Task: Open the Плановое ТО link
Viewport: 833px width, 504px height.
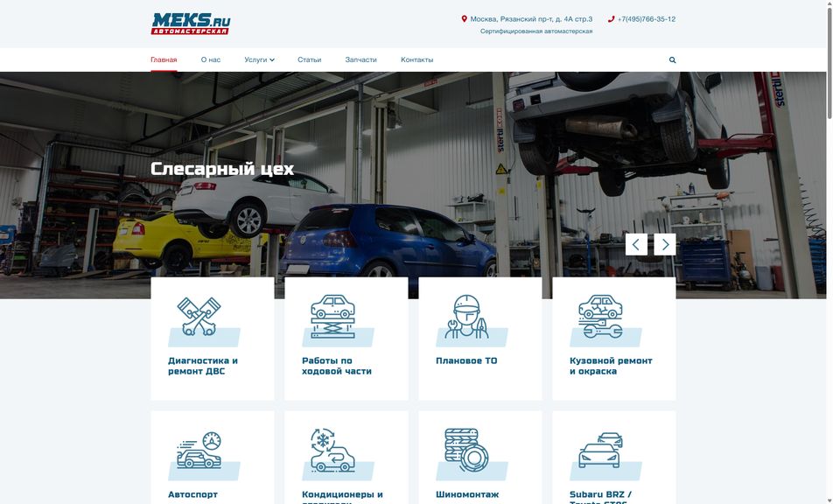Action: click(466, 360)
